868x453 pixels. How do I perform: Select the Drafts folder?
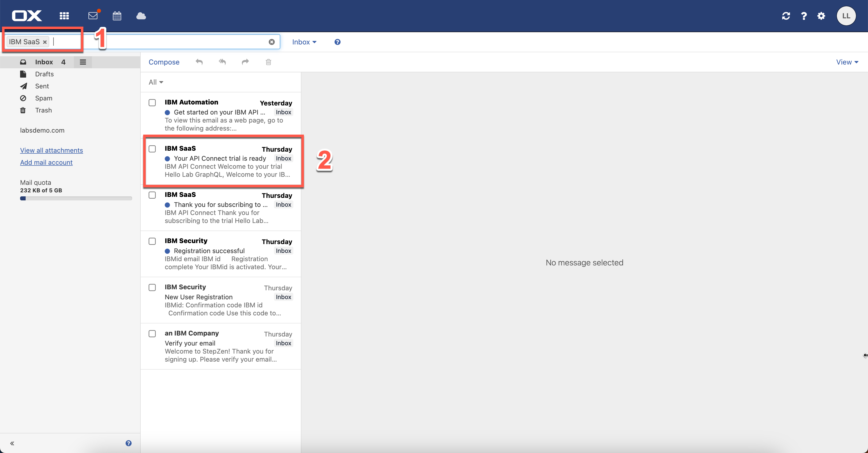pyautogui.click(x=44, y=74)
